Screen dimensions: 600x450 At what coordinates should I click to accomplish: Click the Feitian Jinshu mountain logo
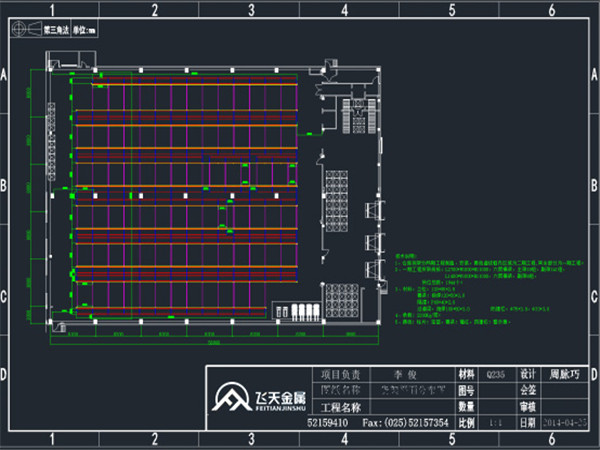(x=233, y=402)
